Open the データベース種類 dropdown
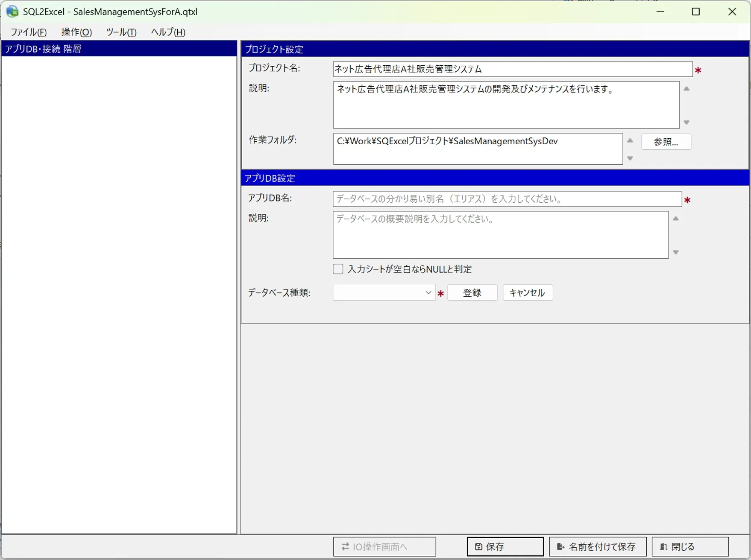Image resolution: width=751 pixels, height=560 pixels. [x=384, y=293]
